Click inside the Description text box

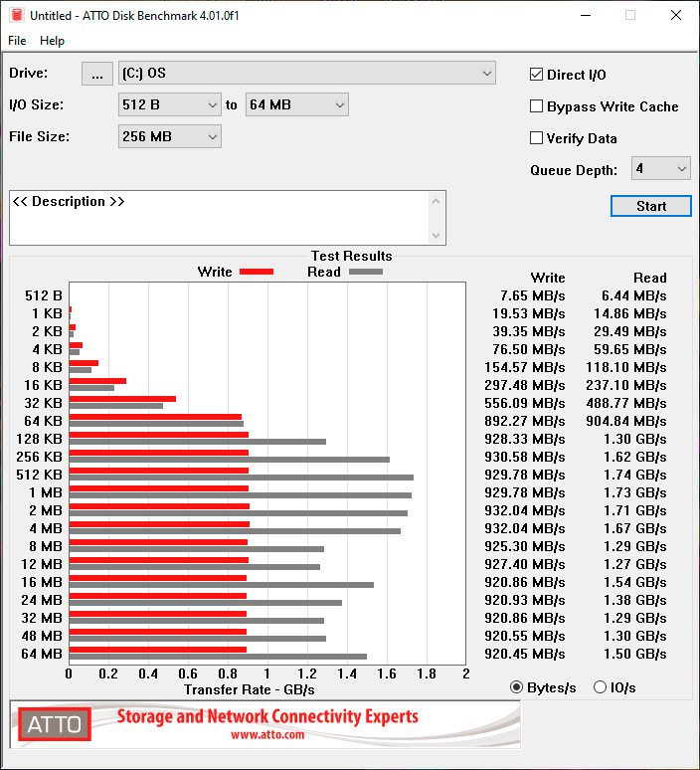pyautogui.click(x=220, y=218)
